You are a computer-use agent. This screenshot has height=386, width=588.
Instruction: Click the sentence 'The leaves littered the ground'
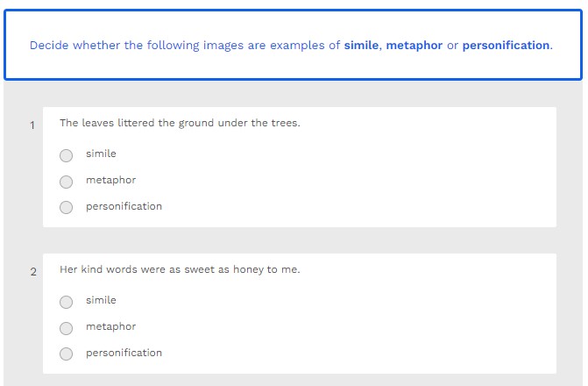180,123
